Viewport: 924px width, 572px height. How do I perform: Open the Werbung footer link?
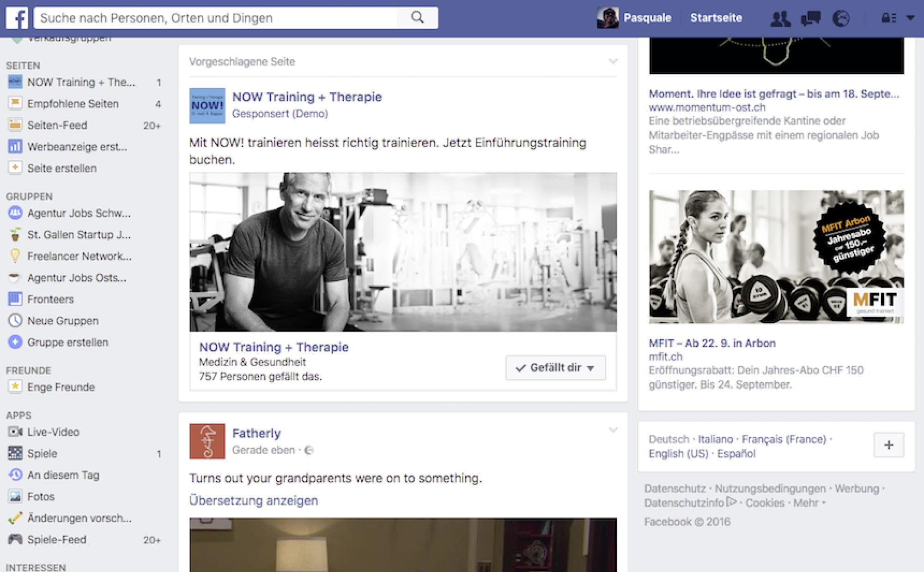coord(857,488)
